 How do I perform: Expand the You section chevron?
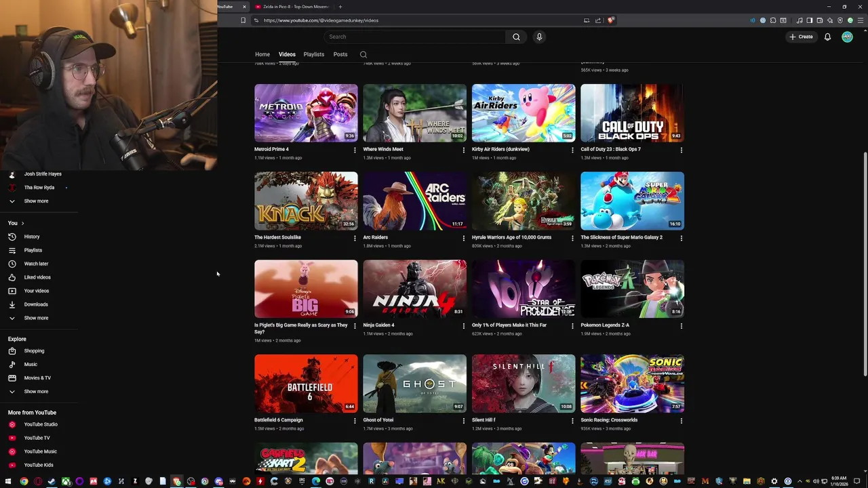tap(22, 223)
